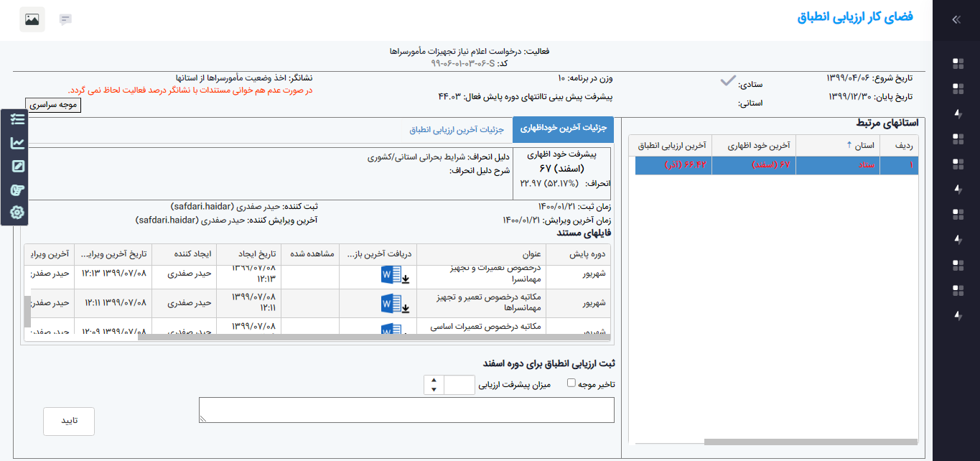
Task: Click the pointing hand icon in floating toolbar
Action: click(x=17, y=190)
